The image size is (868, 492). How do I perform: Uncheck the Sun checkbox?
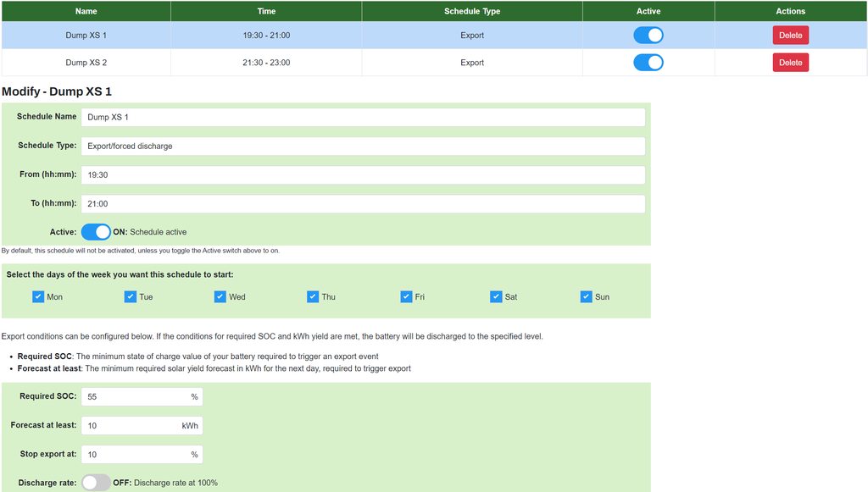tap(587, 297)
